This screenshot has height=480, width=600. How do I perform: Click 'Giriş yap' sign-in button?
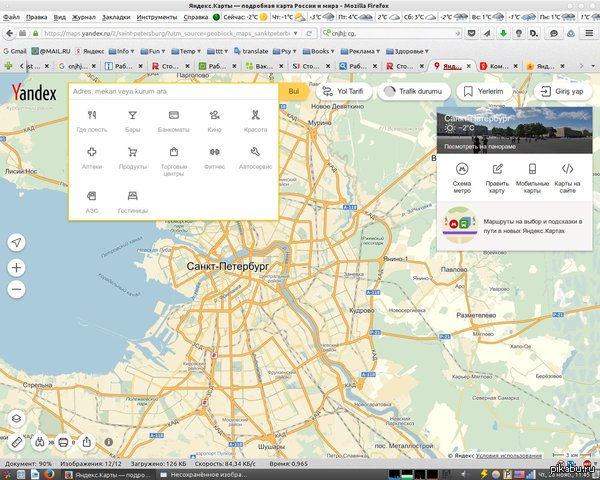[563, 91]
